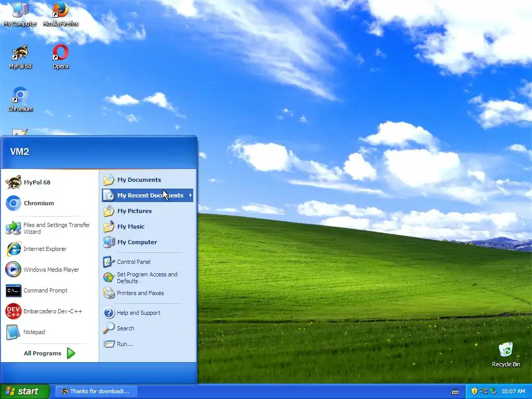The height and width of the screenshot is (399, 532).
Task: Open Help and Support
Action: point(148,312)
